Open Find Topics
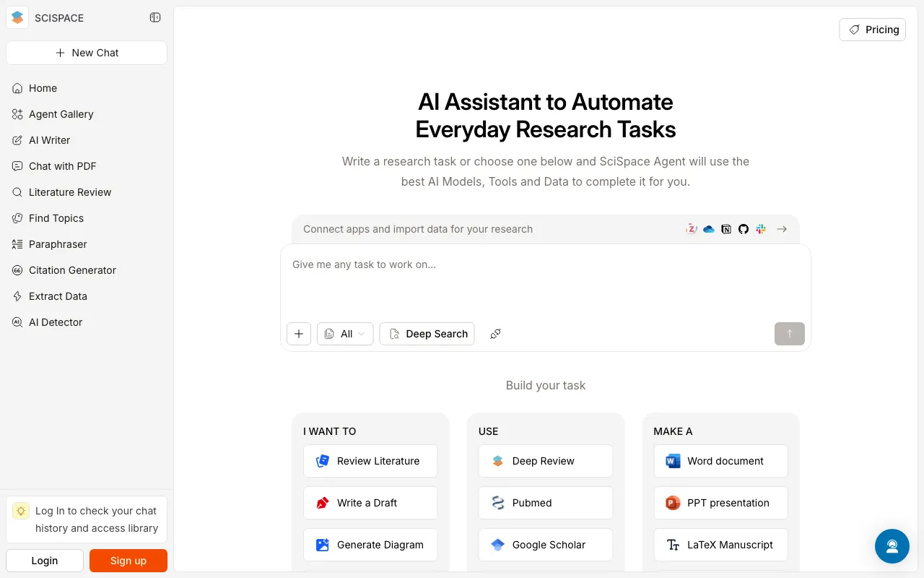 pos(87,218)
